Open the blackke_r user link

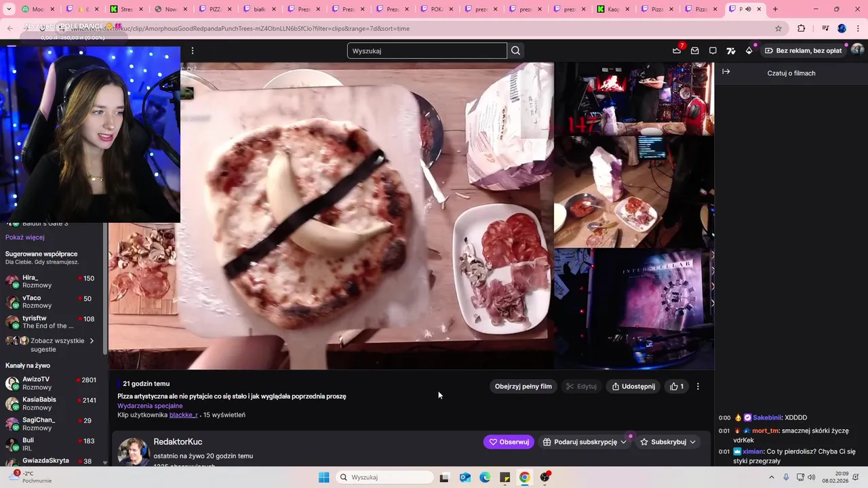point(184,415)
